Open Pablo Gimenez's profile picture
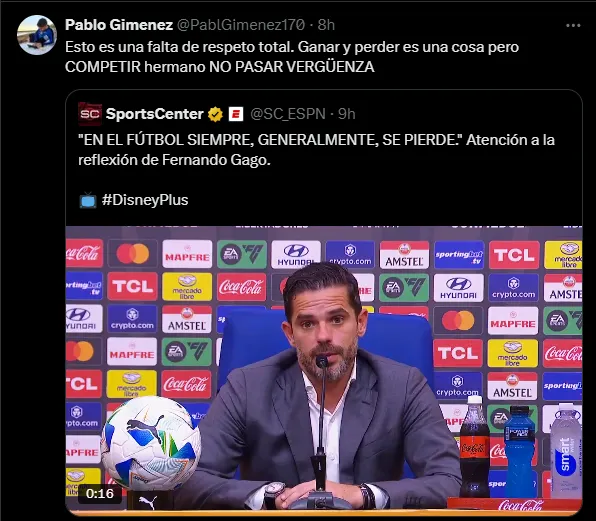This screenshot has width=596, height=521. coord(37,35)
